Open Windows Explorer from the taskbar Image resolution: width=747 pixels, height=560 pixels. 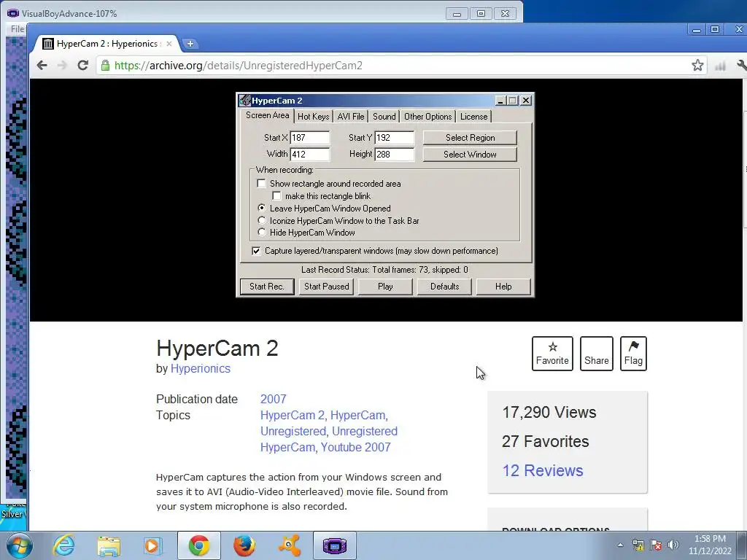109,545
